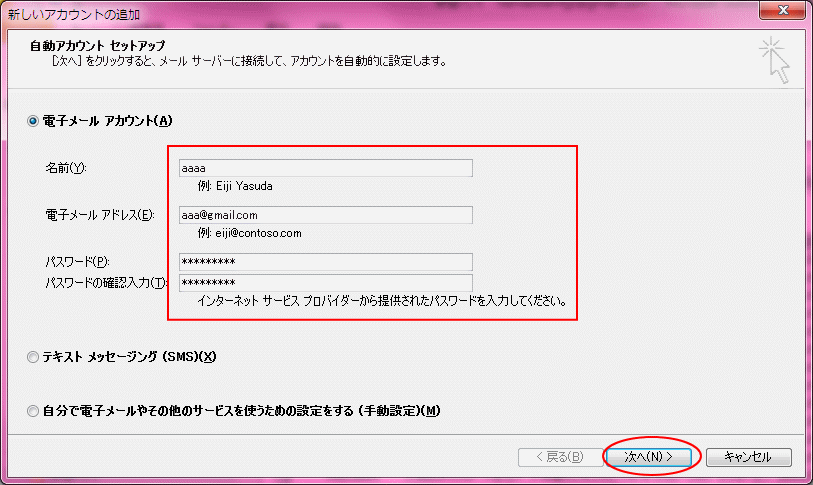Click the パスワード(P): label
The image size is (813, 485).
pos(78,261)
